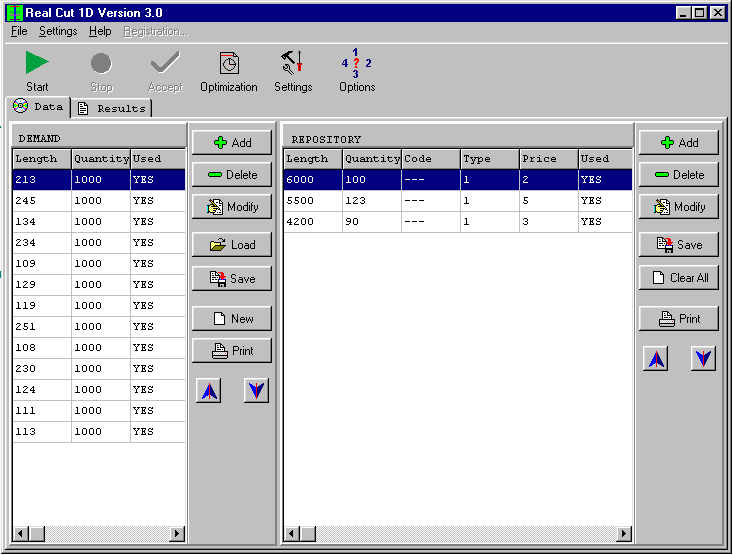
Task: Select Repository row with length 6000
Action: 458,180
